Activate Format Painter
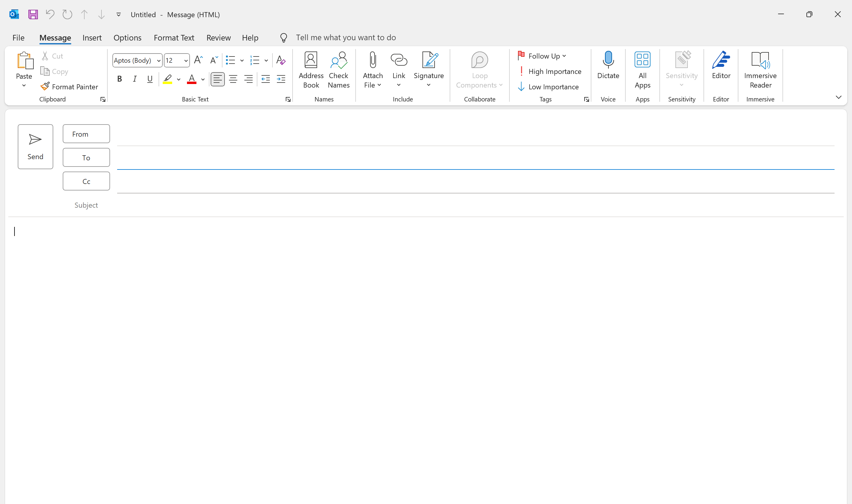This screenshot has width=852, height=504. pos(69,87)
